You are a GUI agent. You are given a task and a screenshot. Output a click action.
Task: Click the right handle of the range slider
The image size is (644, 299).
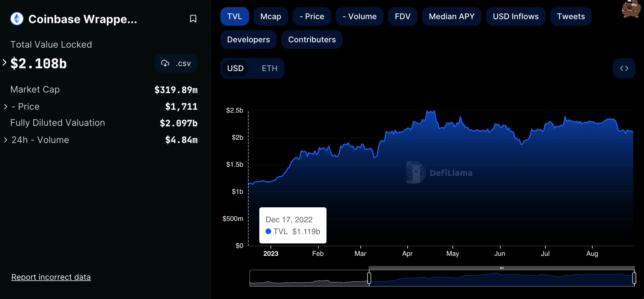[x=634, y=278]
